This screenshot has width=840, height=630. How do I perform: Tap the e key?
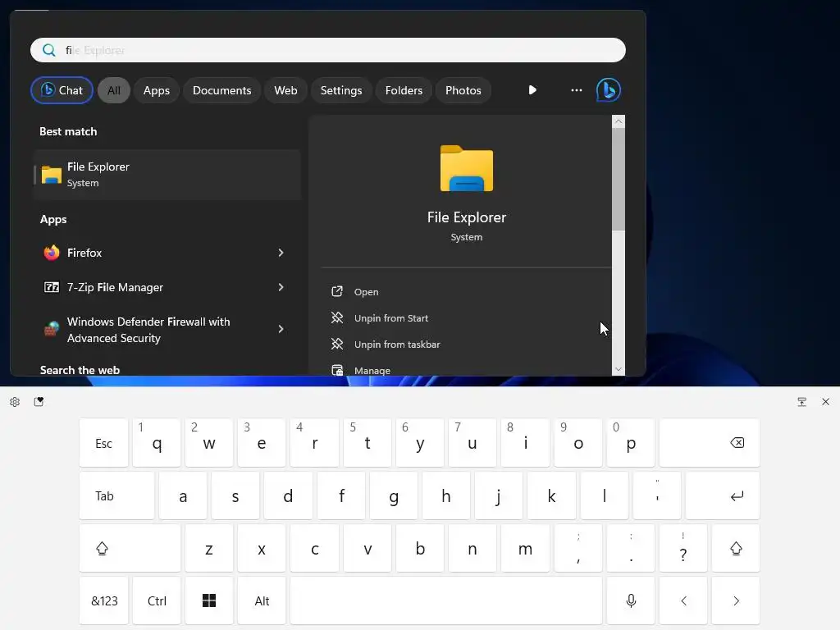(262, 442)
